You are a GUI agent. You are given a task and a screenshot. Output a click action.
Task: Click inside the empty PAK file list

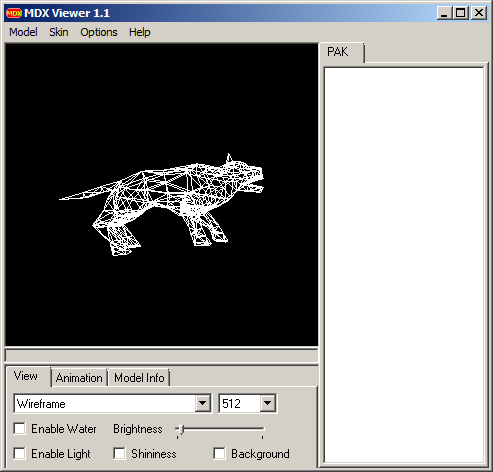click(404, 265)
